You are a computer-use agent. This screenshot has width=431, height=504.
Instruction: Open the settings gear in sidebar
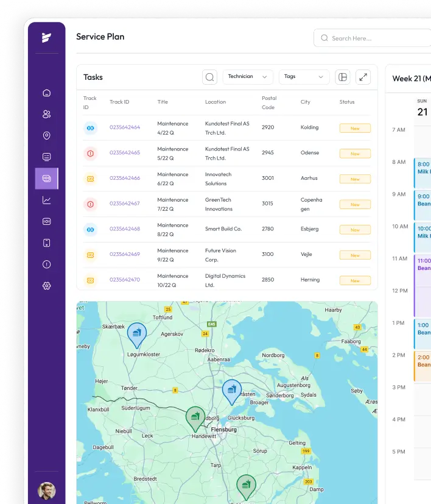[x=47, y=286]
